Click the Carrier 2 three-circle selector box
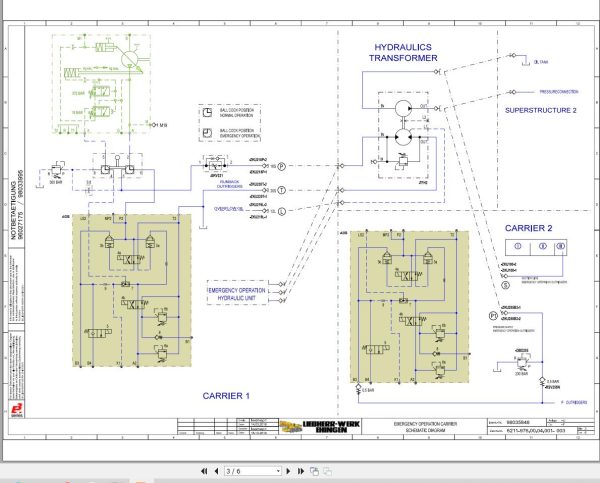 (x=536, y=247)
